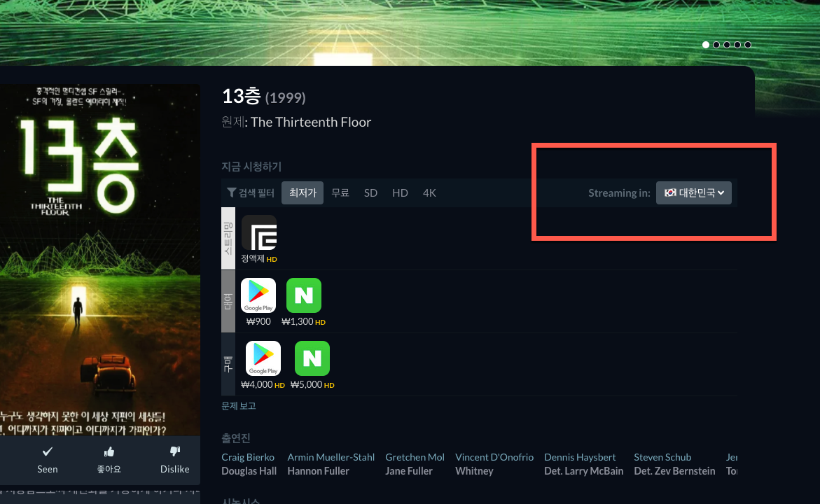820x504 pixels.
Task: Select the HD quality filter
Action: tap(400, 193)
